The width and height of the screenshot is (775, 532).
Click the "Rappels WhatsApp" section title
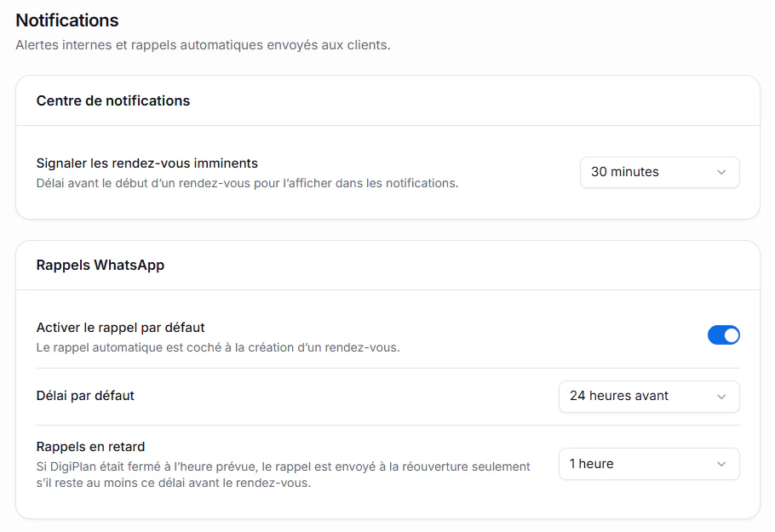click(100, 266)
